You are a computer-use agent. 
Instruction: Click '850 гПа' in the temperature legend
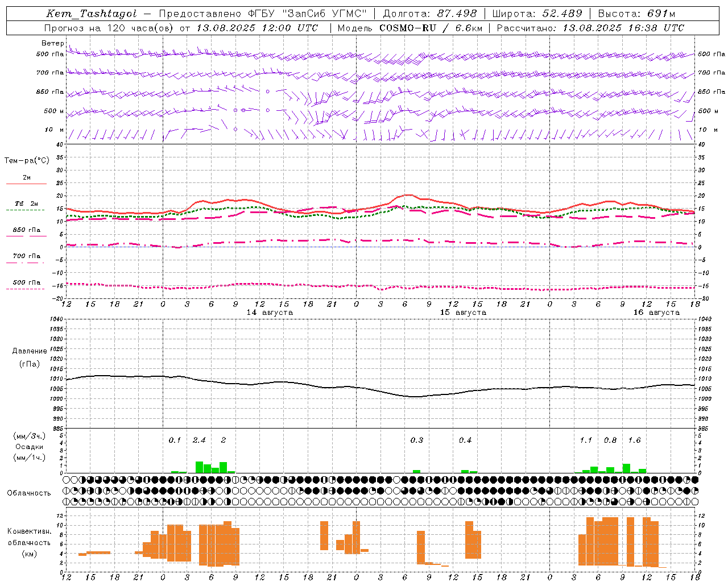tap(27, 230)
